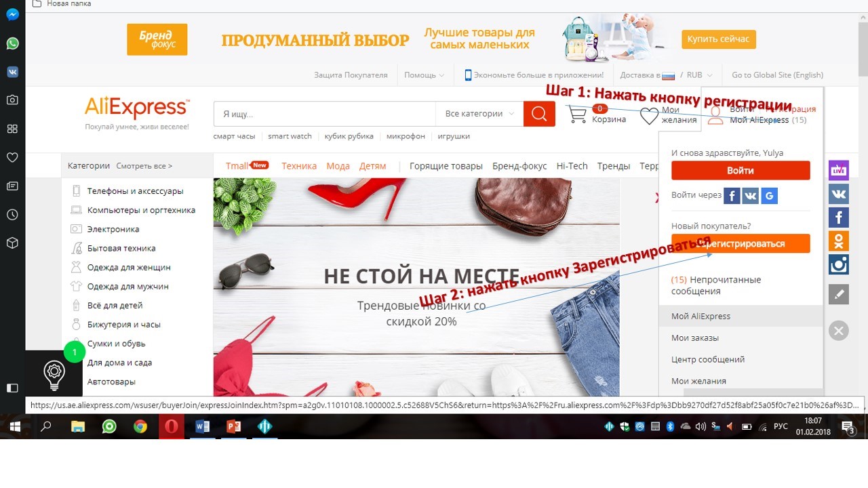Select Мой AliExpress highlighted menu item
868x488 pixels.
[x=741, y=316]
